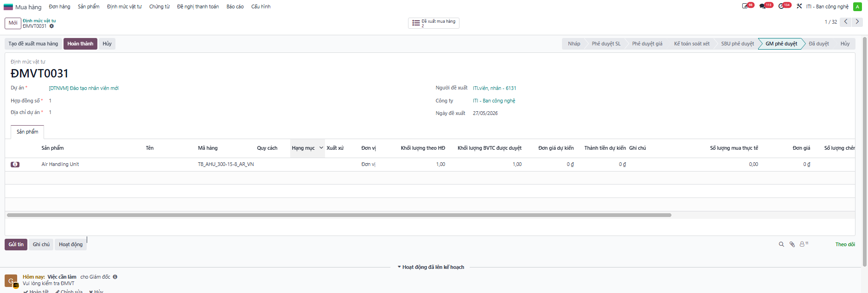Click the info icon next to Giám đốc

coord(115,277)
